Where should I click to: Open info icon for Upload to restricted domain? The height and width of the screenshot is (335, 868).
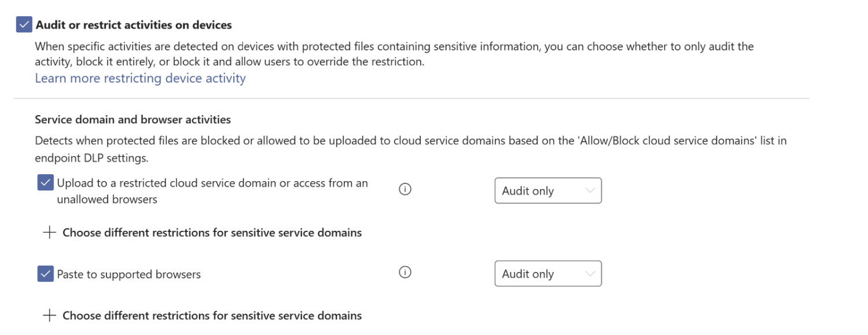point(405,189)
